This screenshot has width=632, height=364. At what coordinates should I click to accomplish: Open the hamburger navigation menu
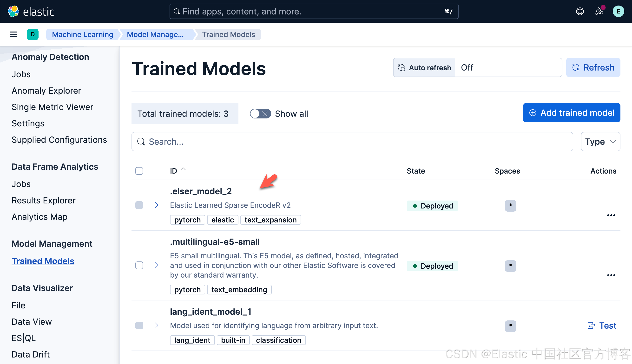(x=13, y=34)
